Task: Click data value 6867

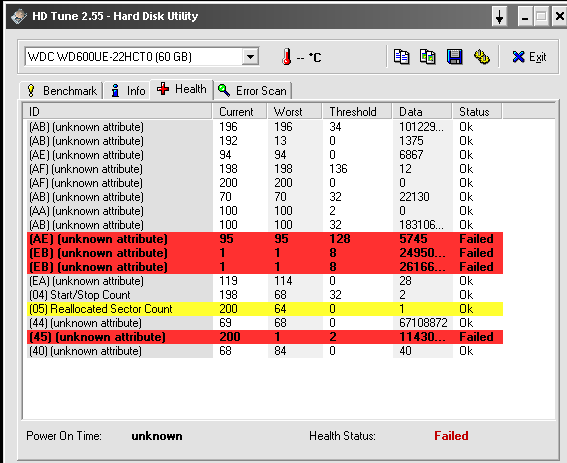Action: pyautogui.click(x=411, y=155)
